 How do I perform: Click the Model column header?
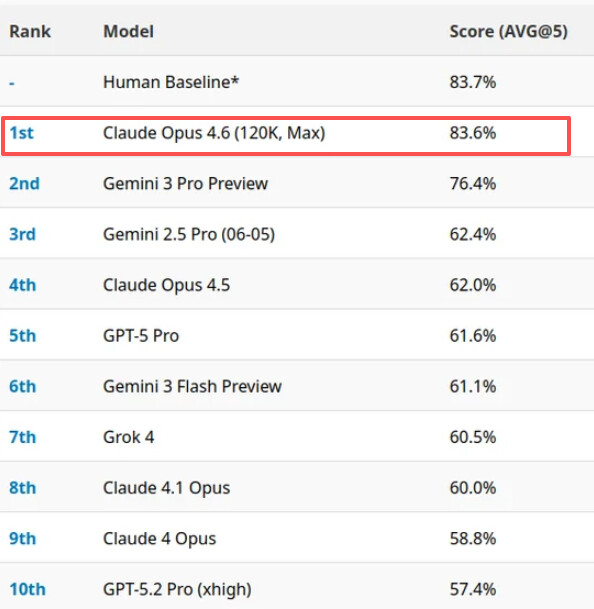pyautogui.click(x=129, y=31)
